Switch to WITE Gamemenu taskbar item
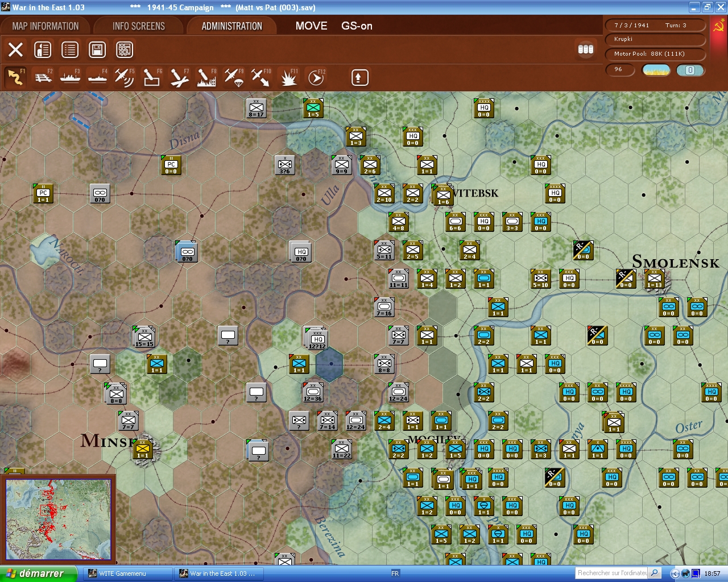The image size is (728, 582). pyautogui.click(x=128, y=573)
